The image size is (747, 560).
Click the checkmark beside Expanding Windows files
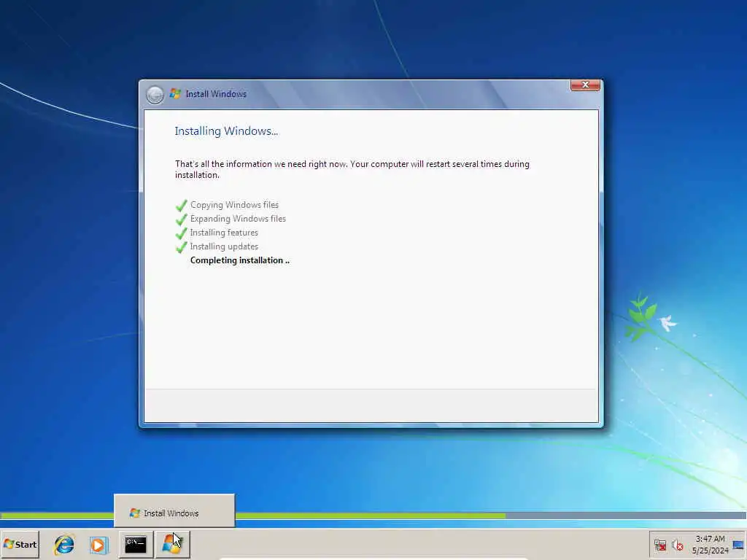pos(181,219)
